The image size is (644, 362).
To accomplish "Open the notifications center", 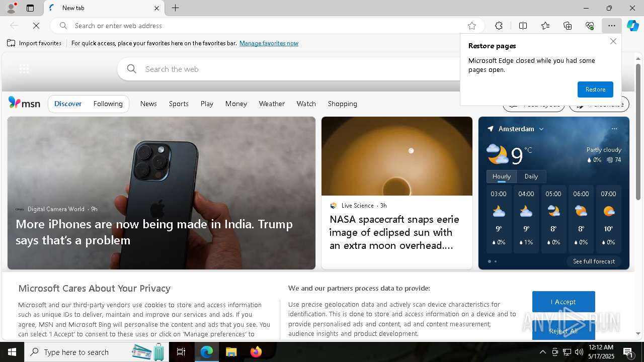I will click(x=628, y=352).
